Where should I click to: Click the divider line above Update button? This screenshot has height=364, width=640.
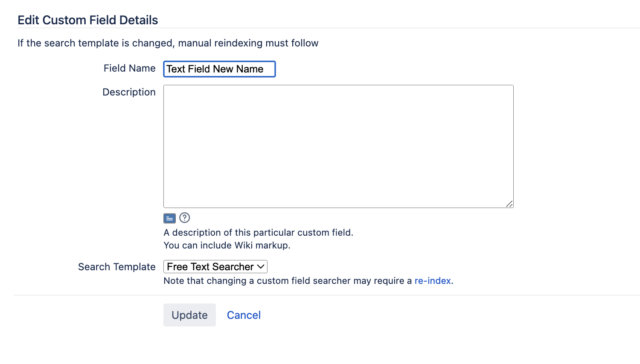[x=326, y=295]
